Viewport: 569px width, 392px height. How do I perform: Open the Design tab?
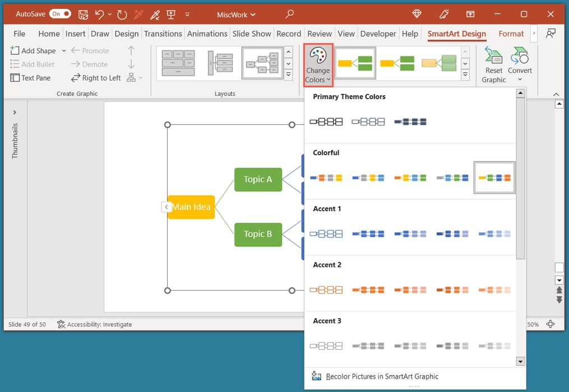(x=127, y=34)
